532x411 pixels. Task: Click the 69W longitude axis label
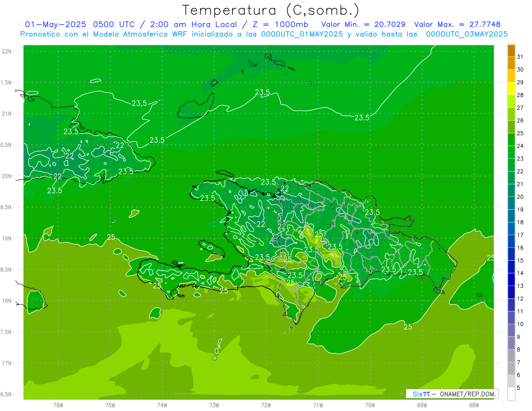[x=422, y=405]
